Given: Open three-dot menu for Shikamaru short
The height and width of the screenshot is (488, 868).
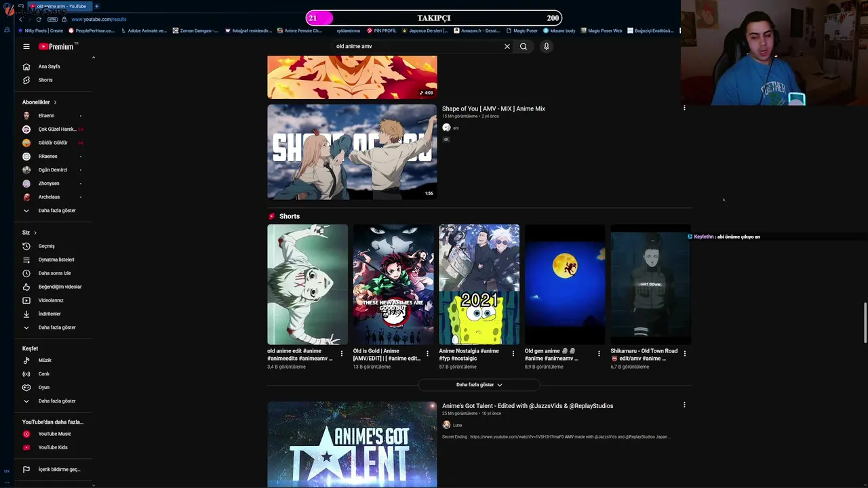Looking at the screenshot, I should coord(685,354).
